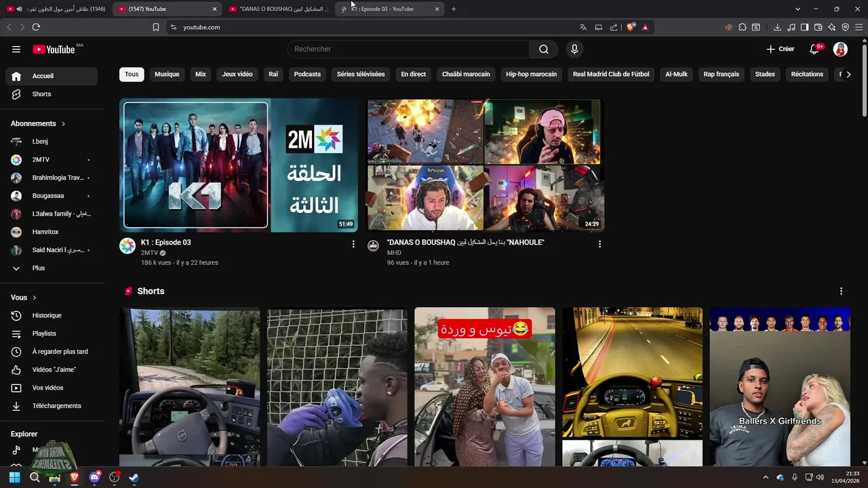868x488 pixels.
Task: Open the Shorts section options menu
Action: pos(841,291)
